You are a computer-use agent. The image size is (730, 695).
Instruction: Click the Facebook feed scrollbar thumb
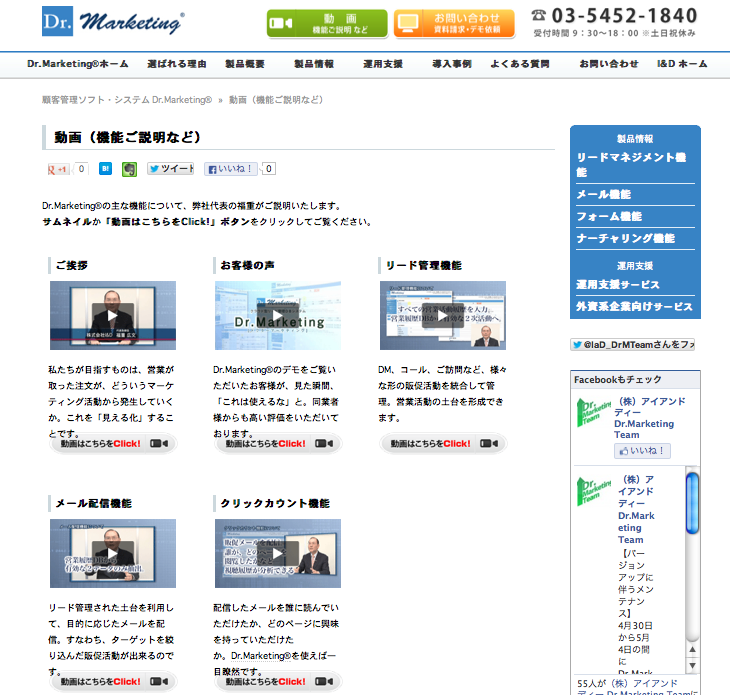pyautogui.click(x=692, y=503)
